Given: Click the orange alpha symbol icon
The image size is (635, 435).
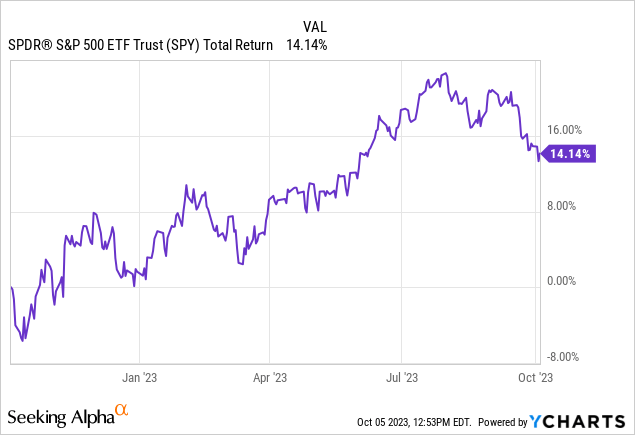Looking at the screenshot, I should tap(121, 409).
